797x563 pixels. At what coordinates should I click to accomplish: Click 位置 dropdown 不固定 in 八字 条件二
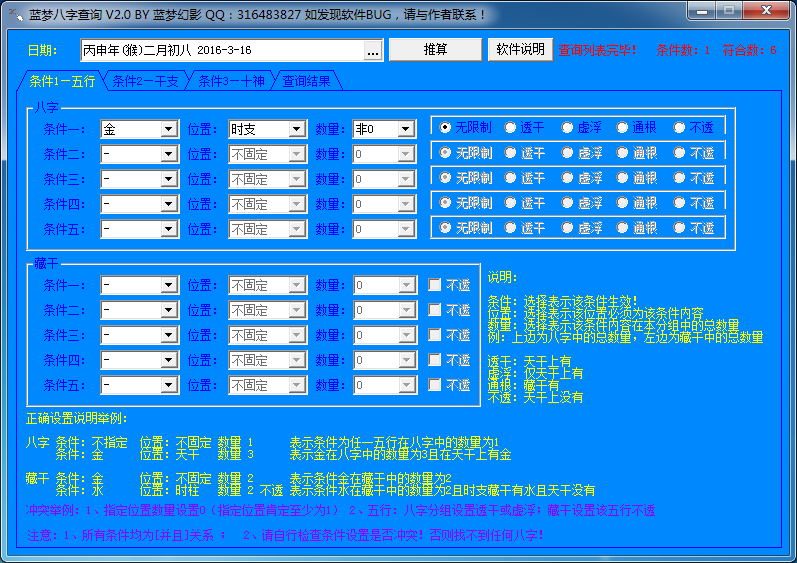coord(267,154)
